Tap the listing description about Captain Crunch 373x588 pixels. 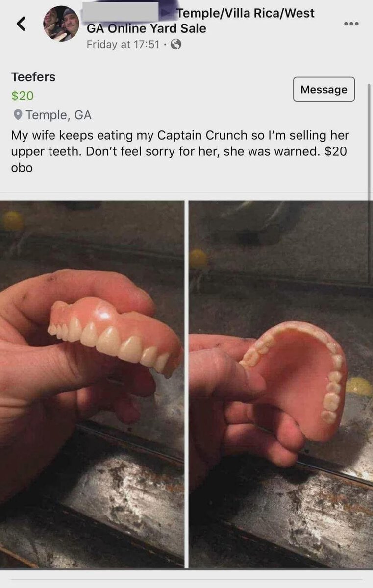[x=180, y=151]
